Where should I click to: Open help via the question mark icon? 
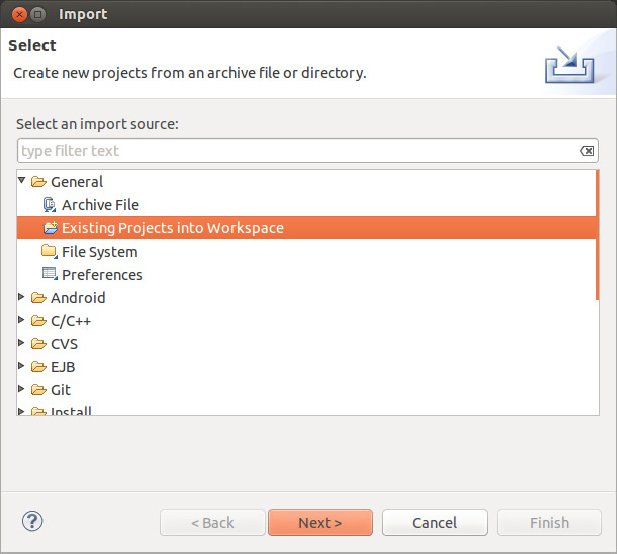point(32,521)
